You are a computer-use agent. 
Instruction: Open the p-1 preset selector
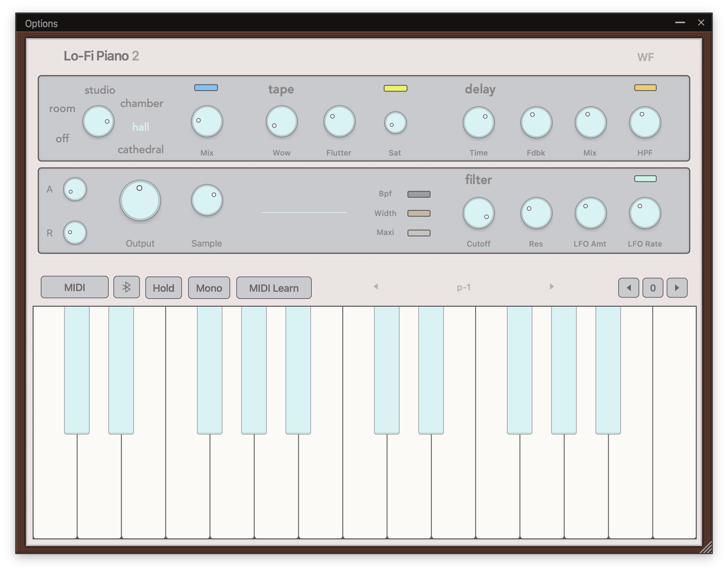463,287
